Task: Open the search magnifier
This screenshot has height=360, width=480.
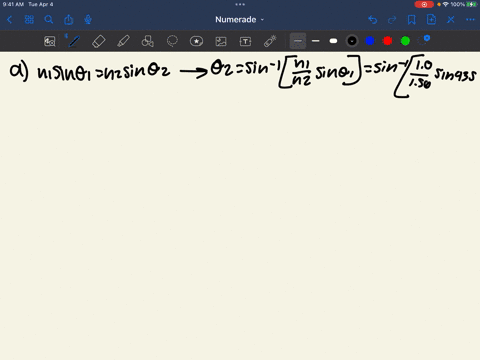Action: point(49,20)
